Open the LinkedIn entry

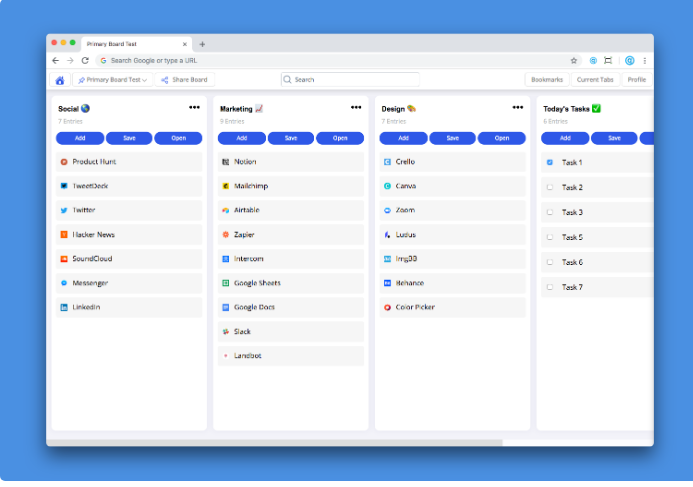point(129,307)
